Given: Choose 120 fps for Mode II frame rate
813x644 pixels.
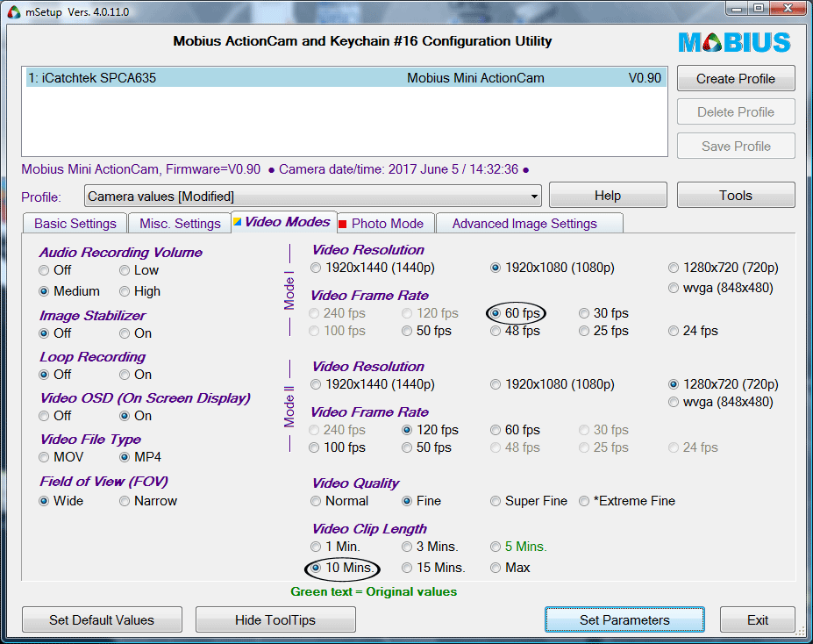Looking at the screenshot, I should tap(430, 430).
